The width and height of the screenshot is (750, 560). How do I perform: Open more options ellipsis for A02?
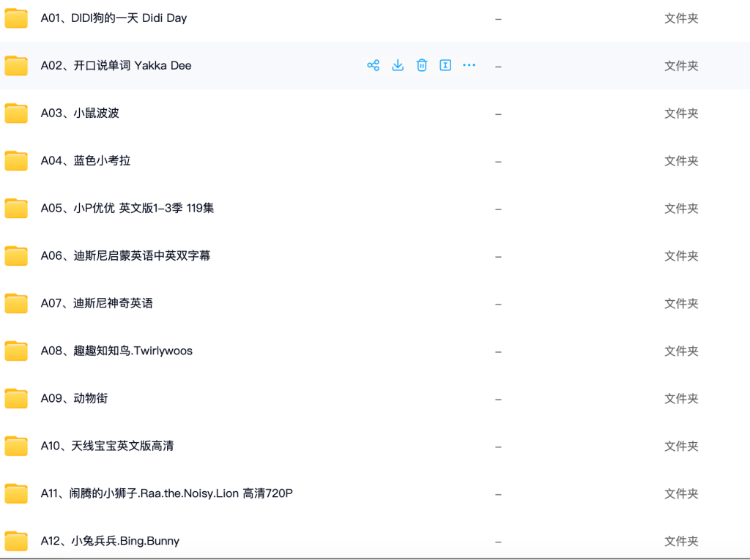coord(469,65)
